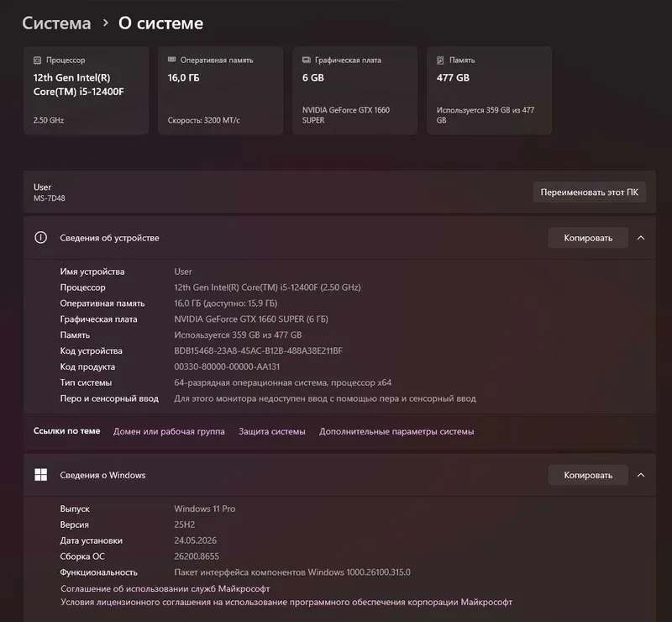Viewport: 672px width, 622px height.
Task: Click the Переименовать этот ПК button
Action: 590,192
